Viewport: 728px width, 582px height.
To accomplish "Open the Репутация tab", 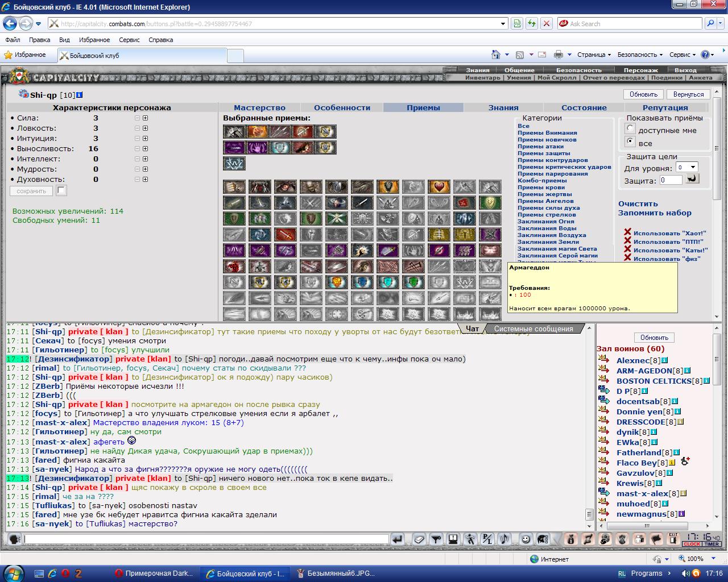I will click(665, 107).
